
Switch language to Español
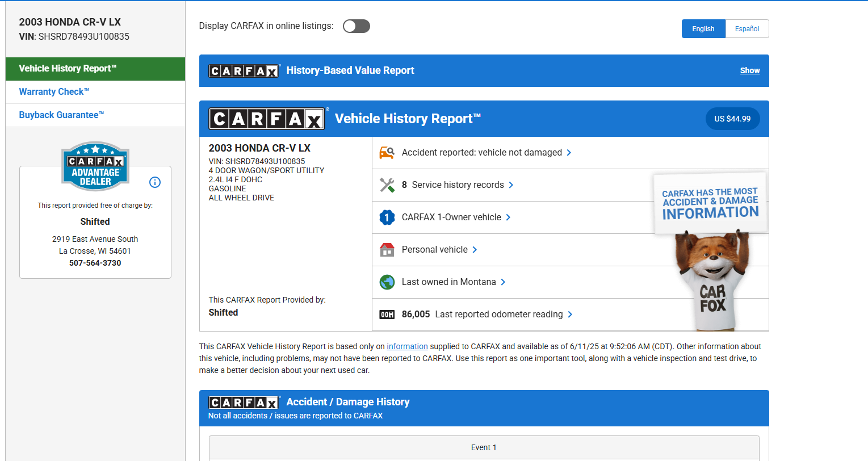coord(747,29)
